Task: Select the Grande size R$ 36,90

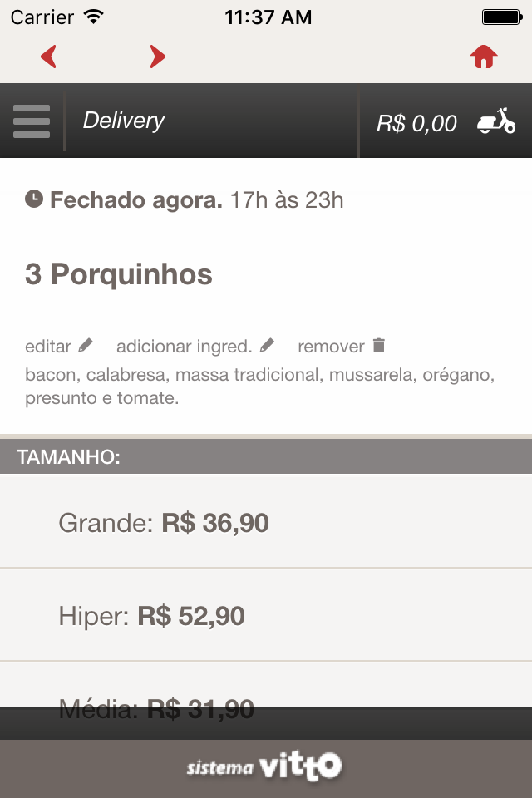Action: point(266,521)
